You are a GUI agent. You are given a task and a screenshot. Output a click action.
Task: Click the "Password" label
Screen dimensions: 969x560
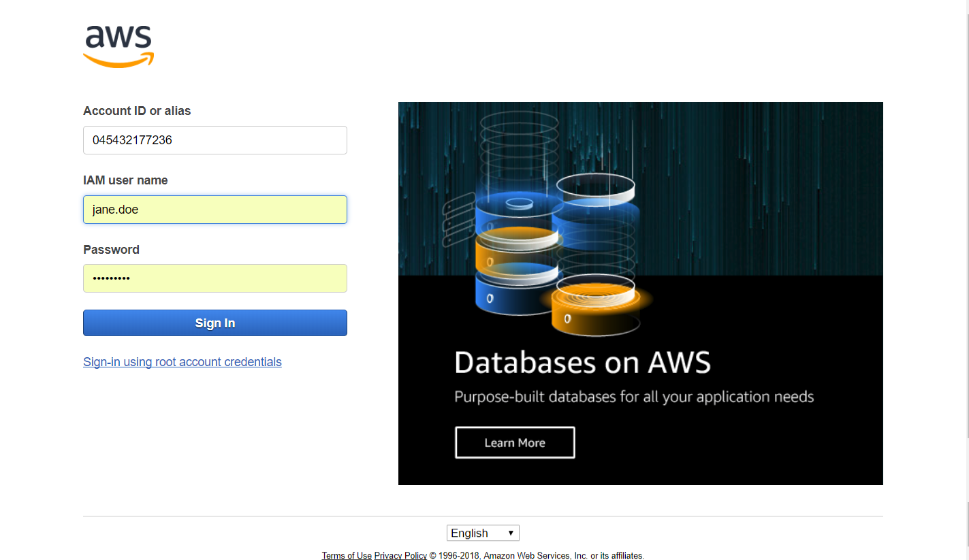click(x=111, y=250)
